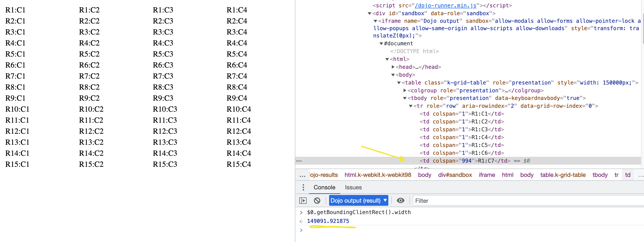This screenshot has width=644, height=242.
Task: Collapse the tbody element node
Action: point(405,98)
